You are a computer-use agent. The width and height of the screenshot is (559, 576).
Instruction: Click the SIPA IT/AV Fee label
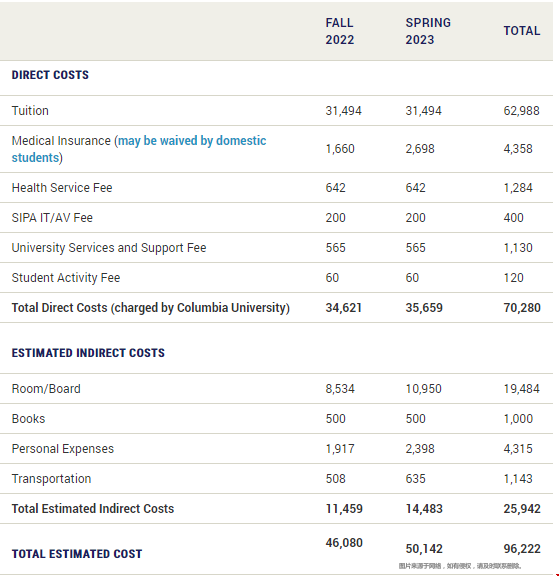pyautogui.click(x=52, y=218)
